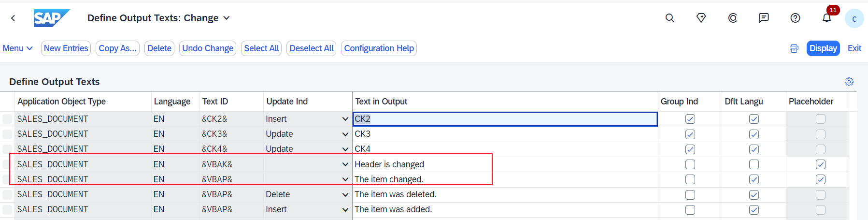Open table settings gear icon
Screen dimensions: 868x220
coord(849,82)
